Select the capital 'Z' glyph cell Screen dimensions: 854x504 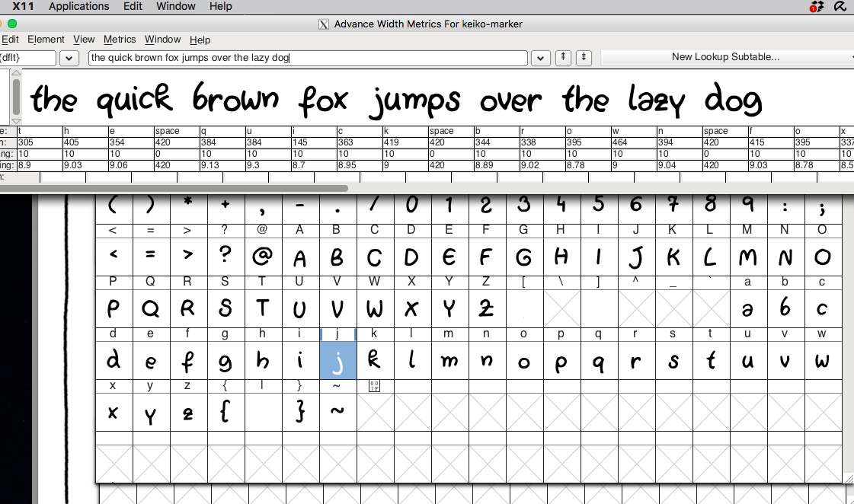pos(487,308)
